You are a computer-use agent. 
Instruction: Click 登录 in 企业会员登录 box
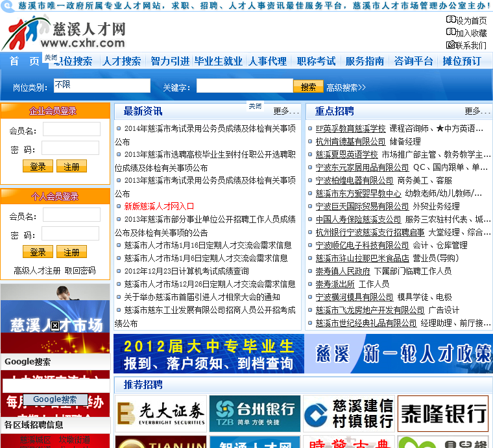38,166
